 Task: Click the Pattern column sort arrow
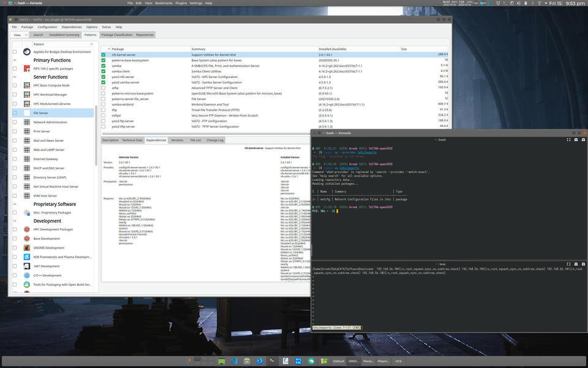click(x=91, y=44)
